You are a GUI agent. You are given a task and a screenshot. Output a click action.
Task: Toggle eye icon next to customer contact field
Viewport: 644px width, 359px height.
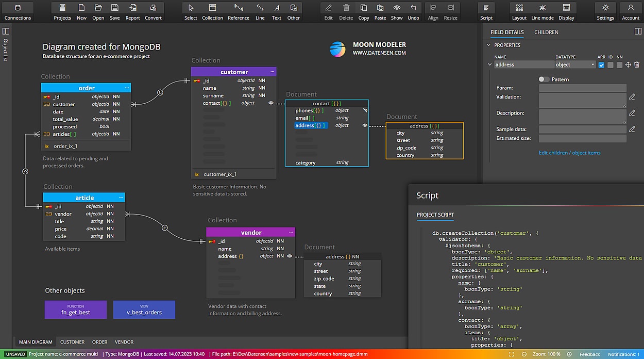[271, 103]
